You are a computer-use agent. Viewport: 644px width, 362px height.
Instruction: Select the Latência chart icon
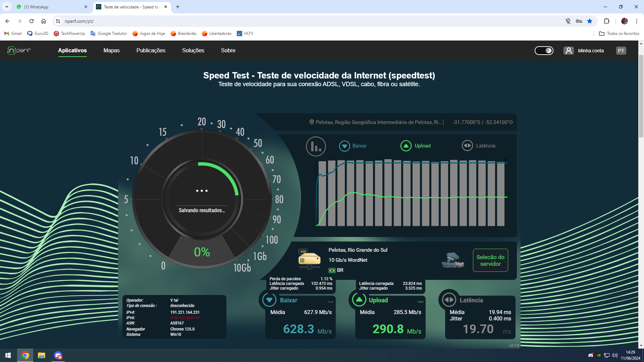pyautogui.click(x=467, y=145)
